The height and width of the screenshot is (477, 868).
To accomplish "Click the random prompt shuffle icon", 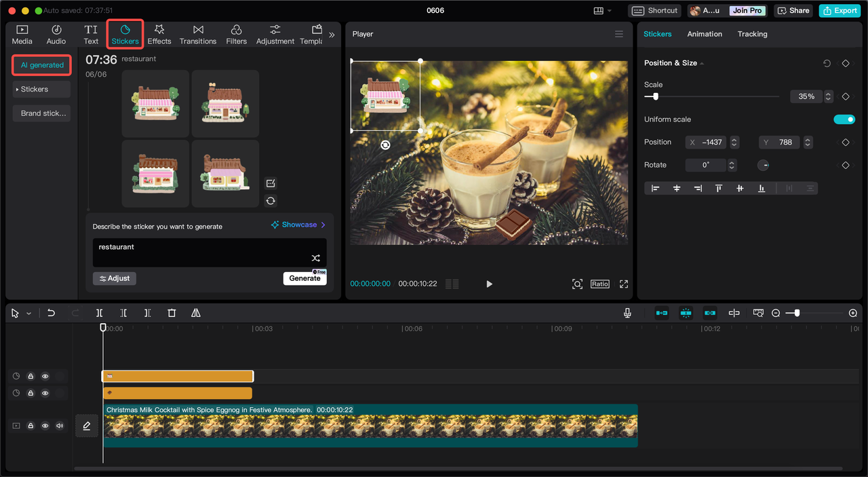I will [x=315, y=258].
